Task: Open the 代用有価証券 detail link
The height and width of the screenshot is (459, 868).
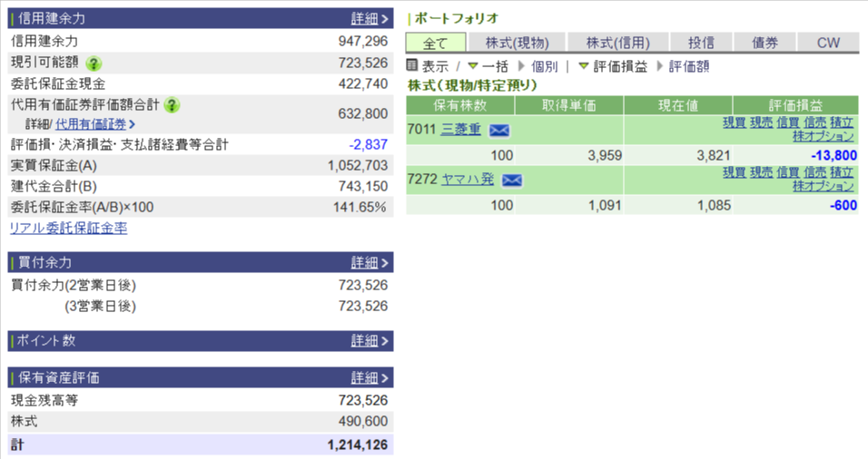Action: click(94, 124)
